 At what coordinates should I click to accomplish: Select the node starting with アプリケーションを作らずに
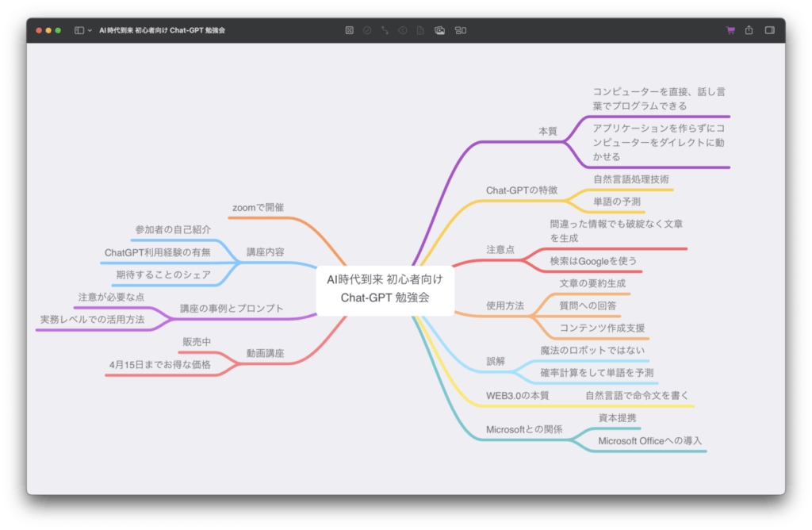pos(658,143)
